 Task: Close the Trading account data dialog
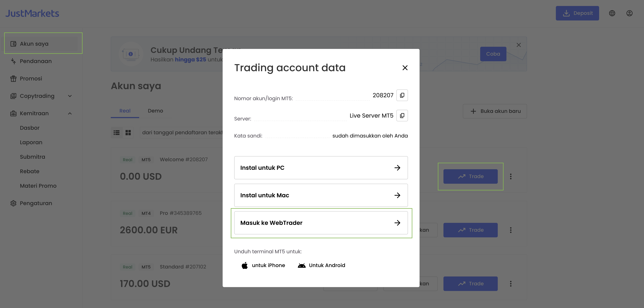click(405, 68)
